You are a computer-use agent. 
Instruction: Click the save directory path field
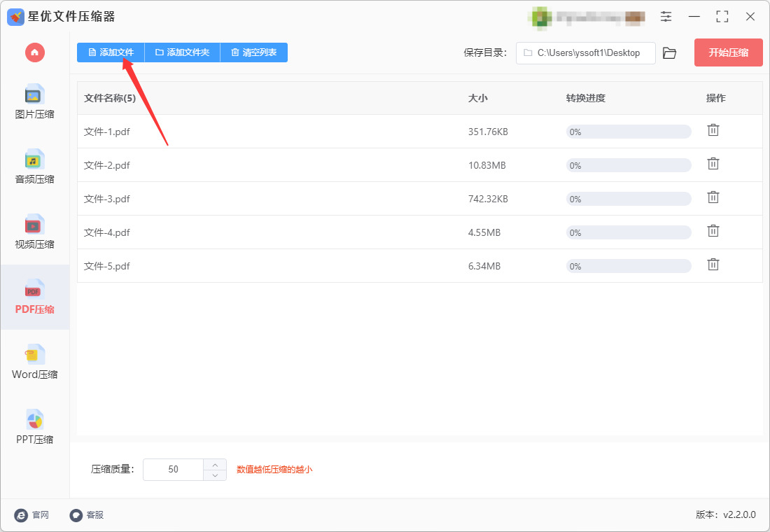pos(585,53)
